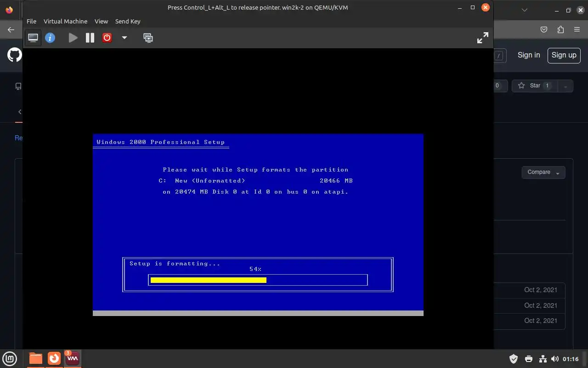Close the win2k-2 QEMU/KVM window
The width and height of the screenshot is (588, 368).
point(485,7)
